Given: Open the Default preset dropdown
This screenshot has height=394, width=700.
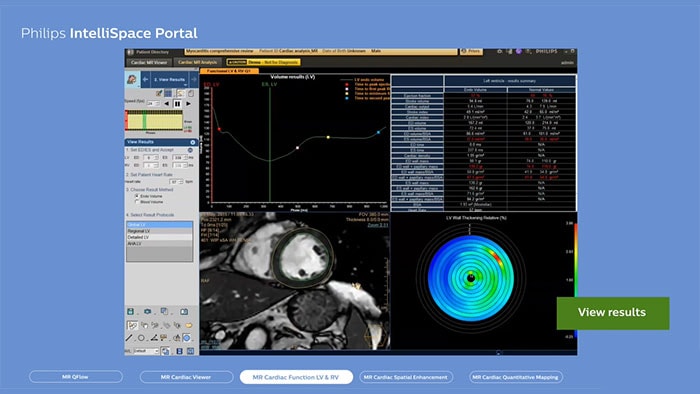Looking at the screenshot, I should (x=146, y=351).
